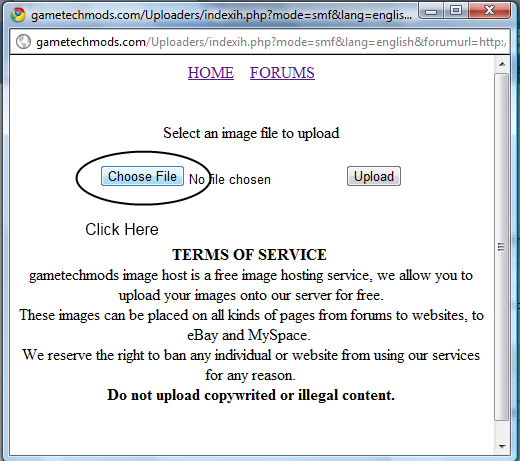This screenshot has width=520, height=461.
Task: Minimize the popup window
Action: tap(431, 11)
